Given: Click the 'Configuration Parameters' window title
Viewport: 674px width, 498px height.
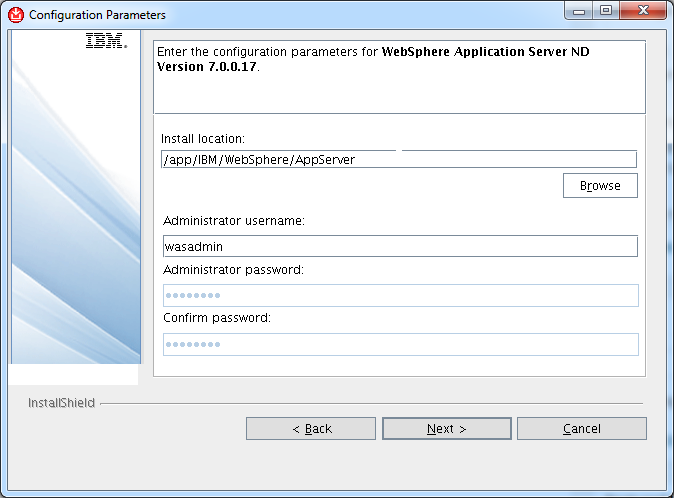Looking at the screenshot, I should (97, 15).
